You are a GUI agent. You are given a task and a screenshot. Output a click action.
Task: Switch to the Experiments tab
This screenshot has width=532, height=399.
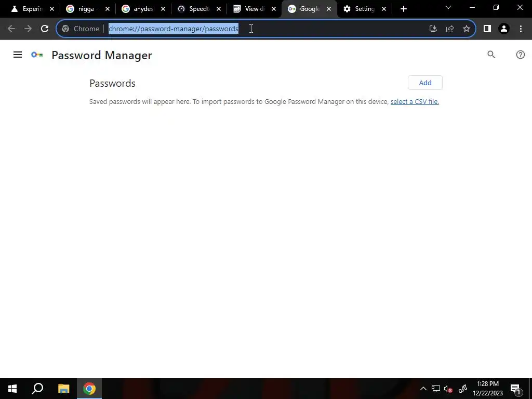(28, 9)
